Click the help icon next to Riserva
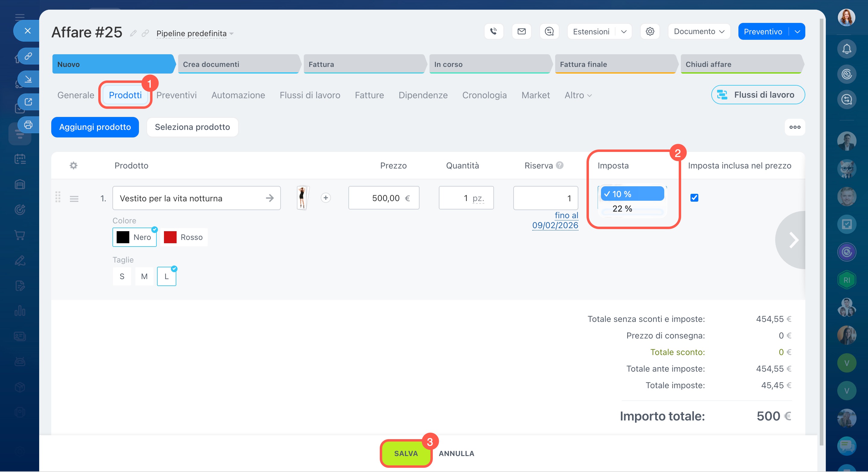 560,165
